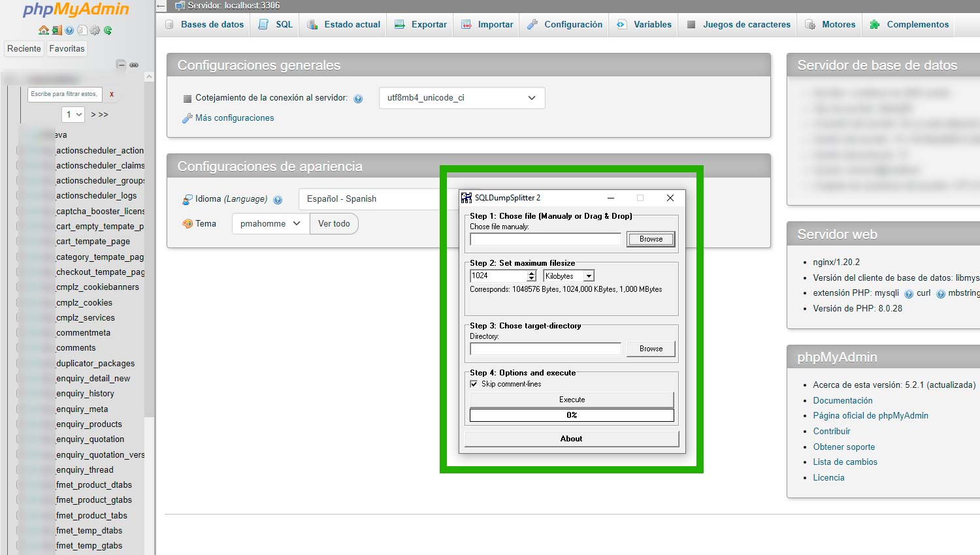This screenshot has width=980, height=555.
Task: Open the SQL tab
Action: [276, 24]
